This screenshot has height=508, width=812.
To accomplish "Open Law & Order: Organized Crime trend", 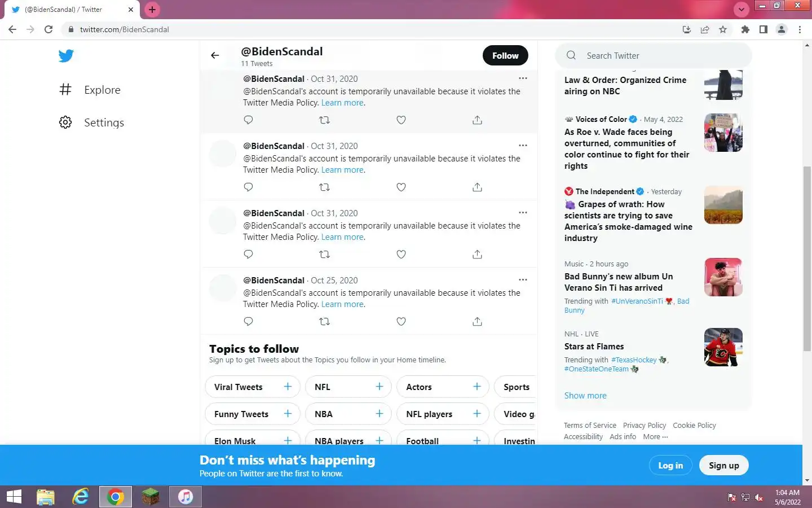I will click(x=625, y=86).
